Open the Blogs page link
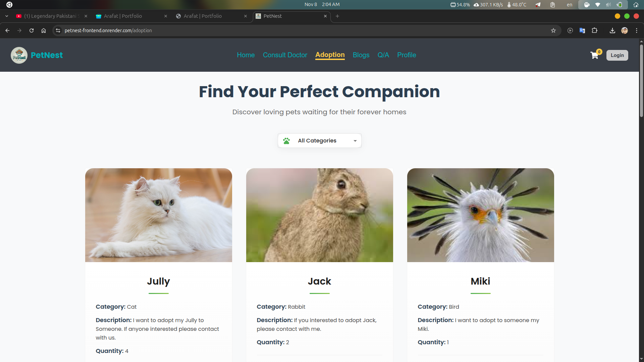Screen dimensions: 644x362 361,55
